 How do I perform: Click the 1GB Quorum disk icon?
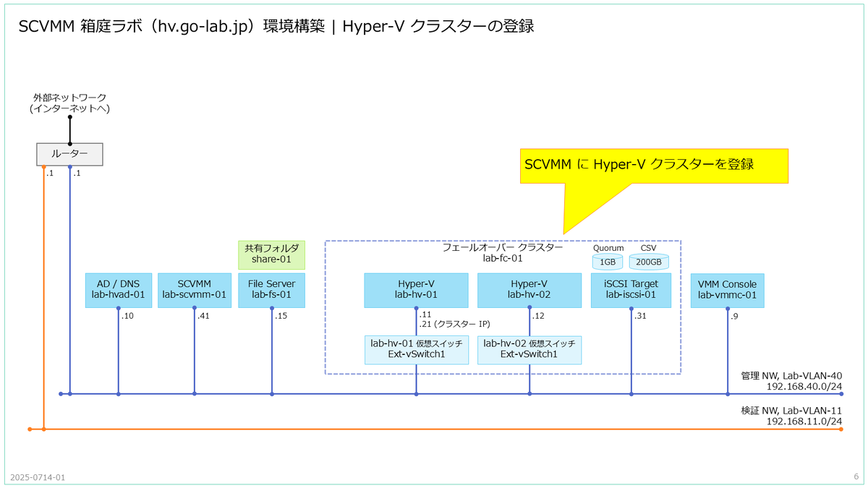[x=608, y=262]
